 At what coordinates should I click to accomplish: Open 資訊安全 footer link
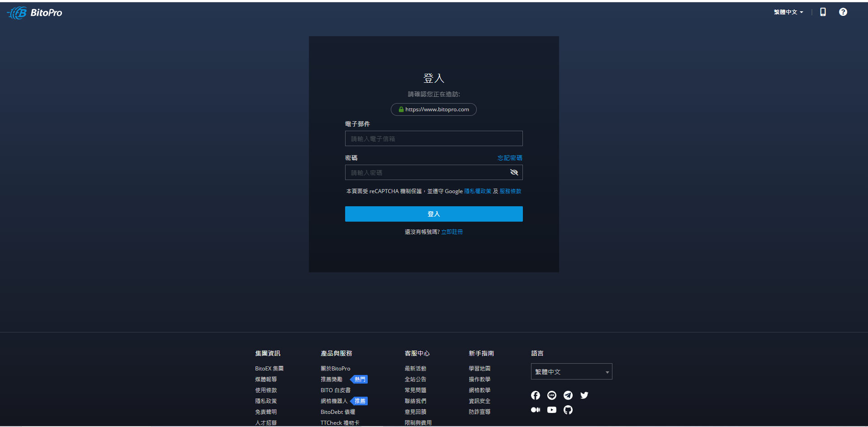[x=480, y=401]
